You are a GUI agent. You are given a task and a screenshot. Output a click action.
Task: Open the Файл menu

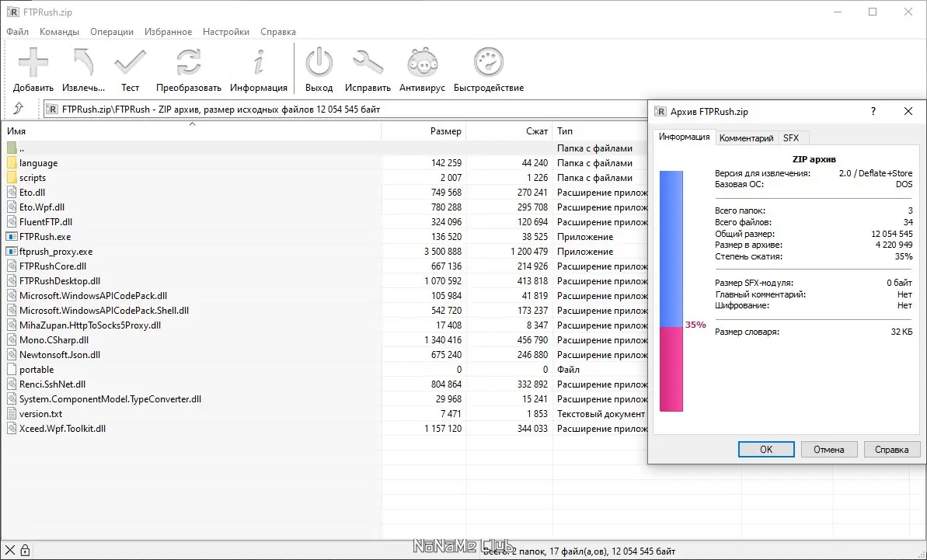pos(18,32)
